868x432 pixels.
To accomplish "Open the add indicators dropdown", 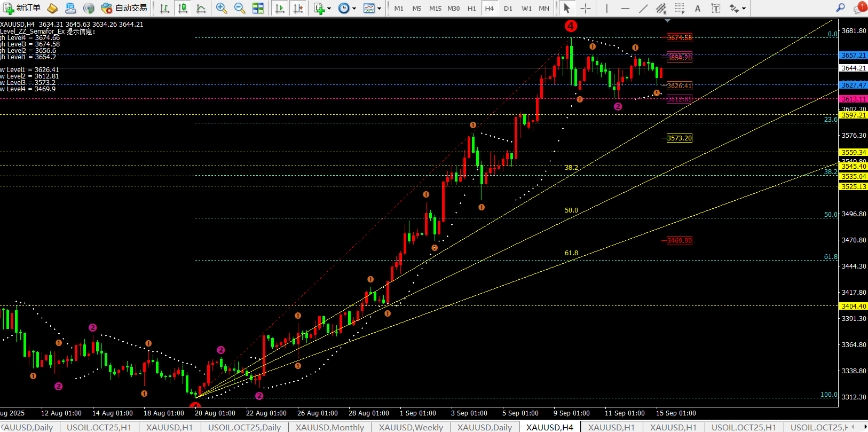I will tap(322, 8).
